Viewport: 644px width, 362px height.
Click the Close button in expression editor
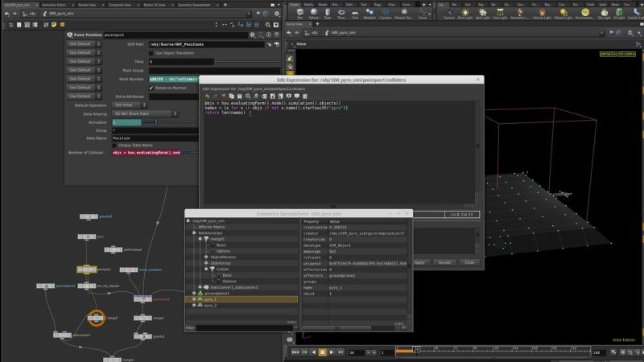[469, 262]
